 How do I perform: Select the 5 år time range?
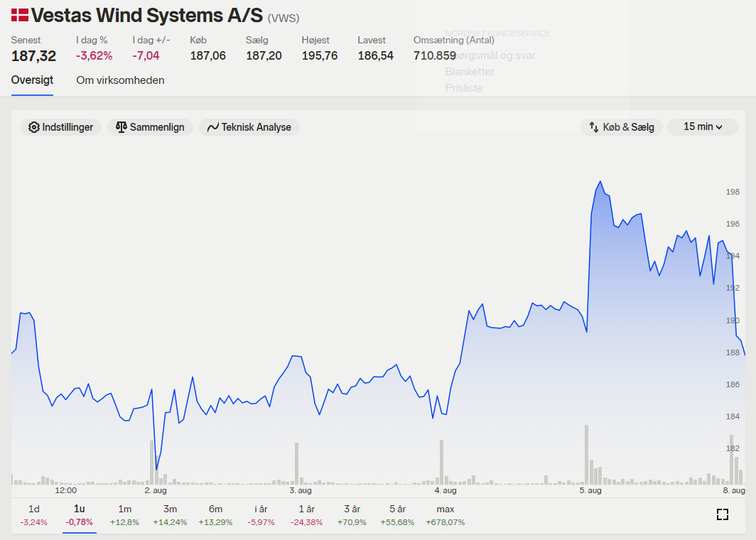click(397, 515)
